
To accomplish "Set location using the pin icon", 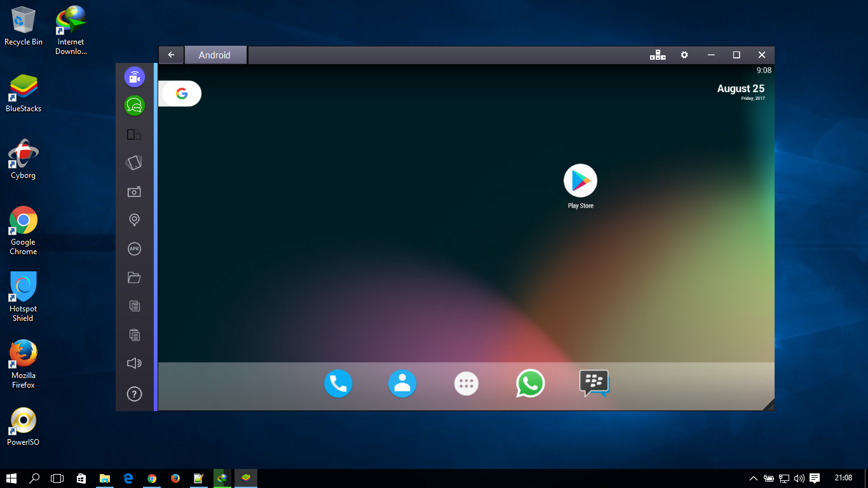I will pyautogui.click(x=134, y=220).
